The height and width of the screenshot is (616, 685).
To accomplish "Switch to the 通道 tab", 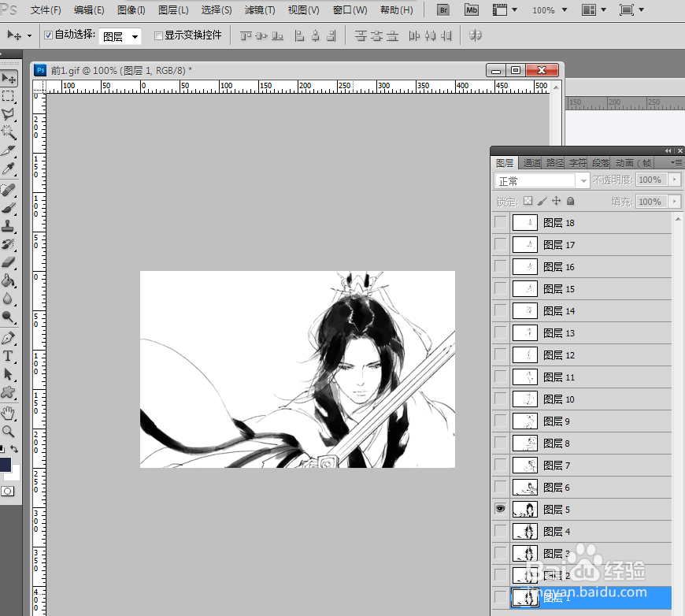I will coord(531,163).
